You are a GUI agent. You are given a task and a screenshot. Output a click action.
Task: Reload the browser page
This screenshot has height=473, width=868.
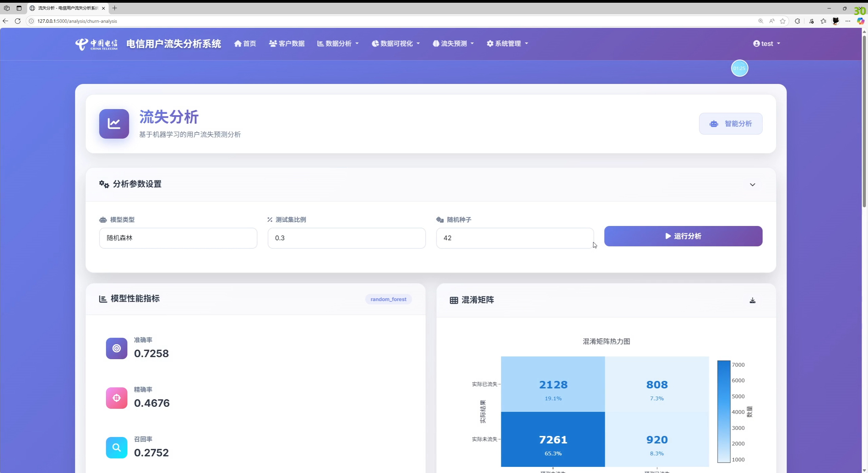tap(18, 21)
